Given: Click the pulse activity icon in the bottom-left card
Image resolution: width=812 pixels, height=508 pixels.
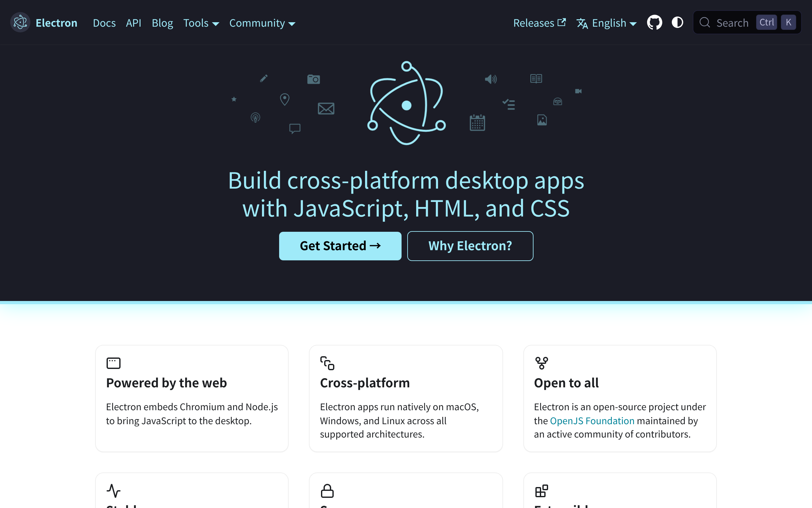Looking at the screenshot, I should pos(114,491).
